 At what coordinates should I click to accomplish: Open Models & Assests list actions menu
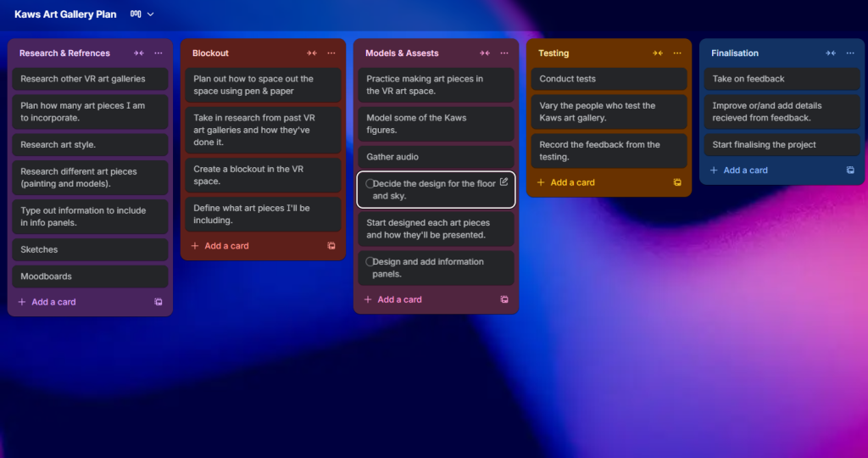[504, 53]
